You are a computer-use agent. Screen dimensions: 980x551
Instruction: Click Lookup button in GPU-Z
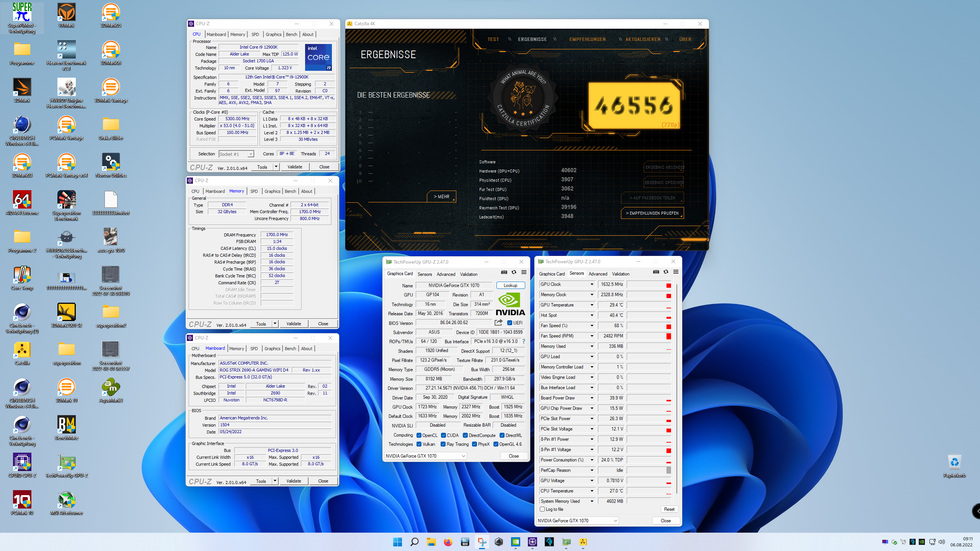pos(510,285)
